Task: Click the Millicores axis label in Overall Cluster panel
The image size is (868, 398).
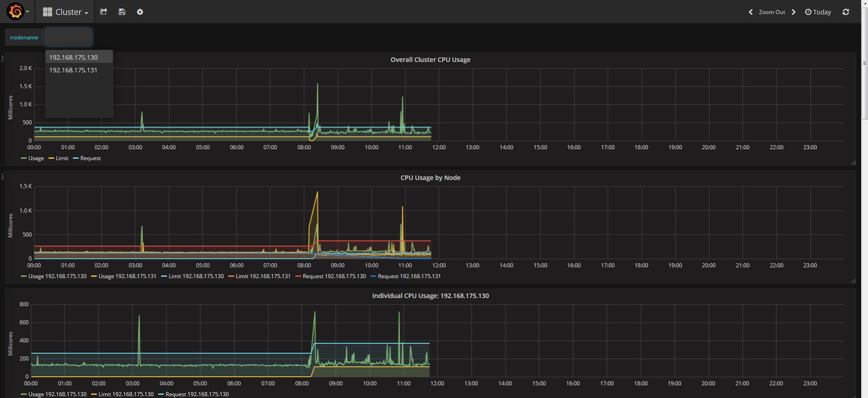Action: (x=10, y=108)
